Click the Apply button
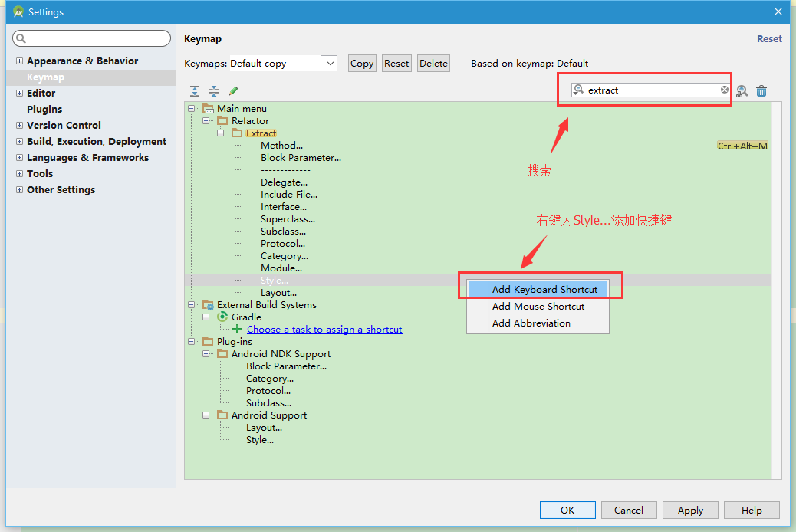 [x=690, y=511]
